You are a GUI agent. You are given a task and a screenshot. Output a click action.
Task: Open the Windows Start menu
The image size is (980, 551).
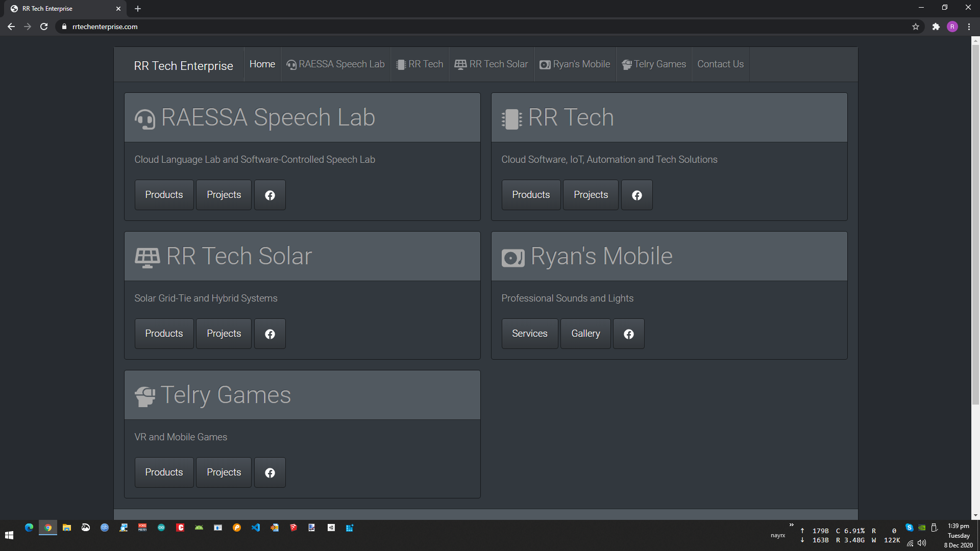9,535
